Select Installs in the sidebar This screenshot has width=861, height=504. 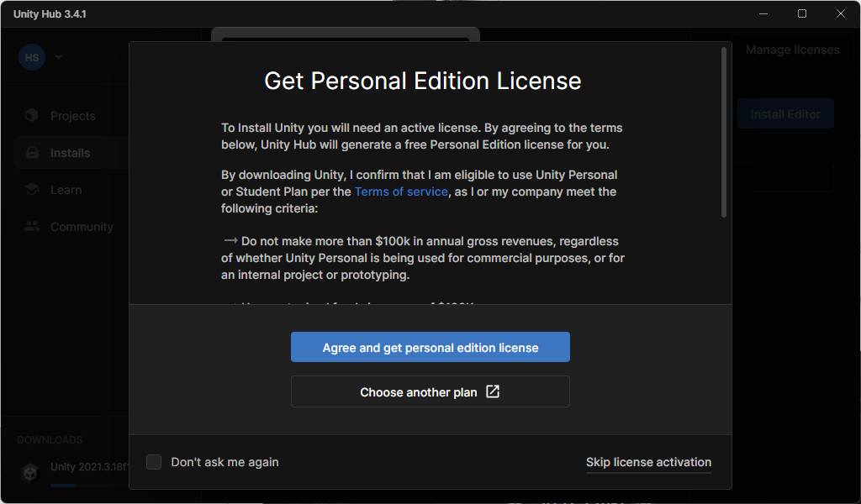click(71, 153)
